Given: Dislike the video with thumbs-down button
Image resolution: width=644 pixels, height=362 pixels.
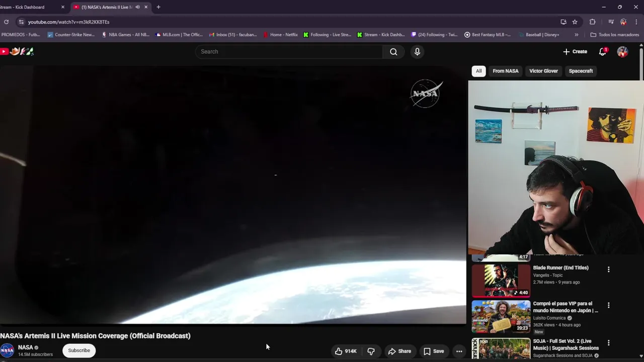Looking at the screenshot, I should [x=371, y=351].
